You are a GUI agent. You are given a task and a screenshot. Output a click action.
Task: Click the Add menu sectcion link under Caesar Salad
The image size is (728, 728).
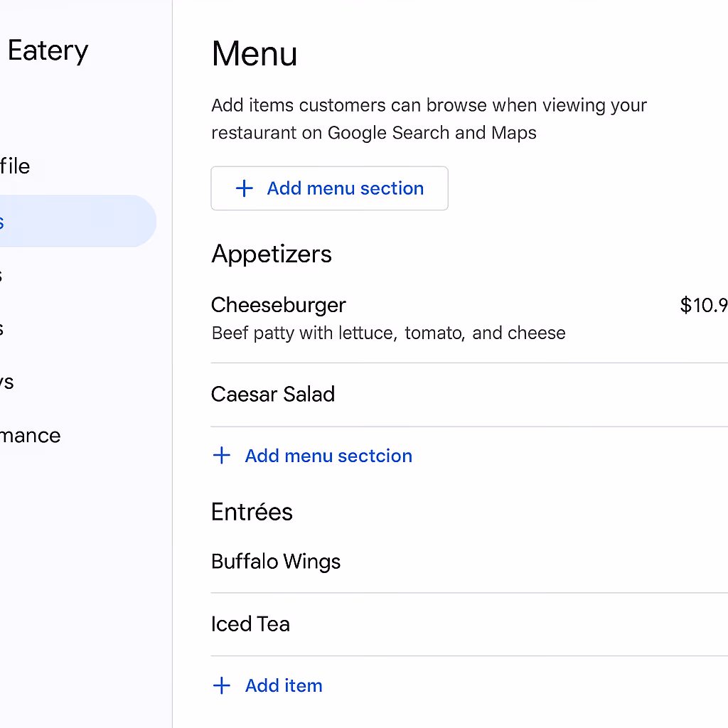pos(313,456)
